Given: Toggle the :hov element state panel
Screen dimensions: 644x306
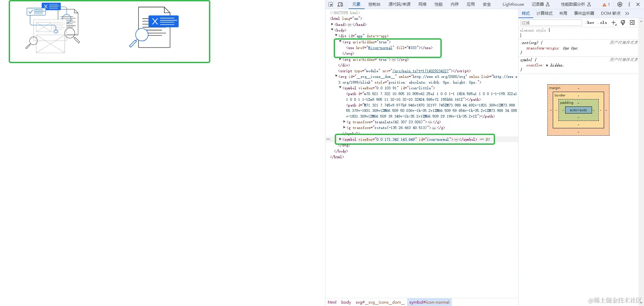Looking at the screenshot, I should pos(590,23).
